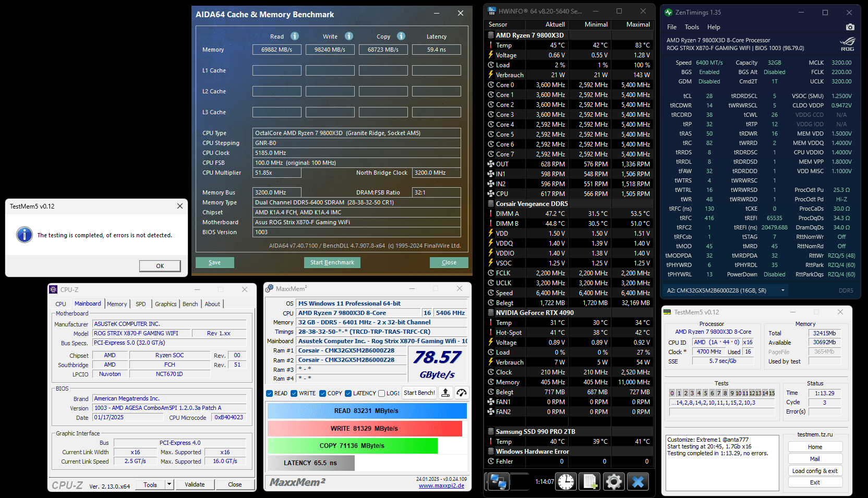Click the ZenTimings camera screenshot icon
Viewport: 868px width, 498px height.
pos(850,27)
